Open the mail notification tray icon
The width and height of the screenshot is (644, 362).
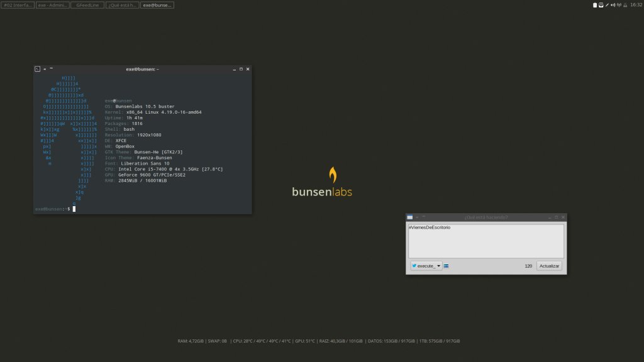[x=601, y=5]
